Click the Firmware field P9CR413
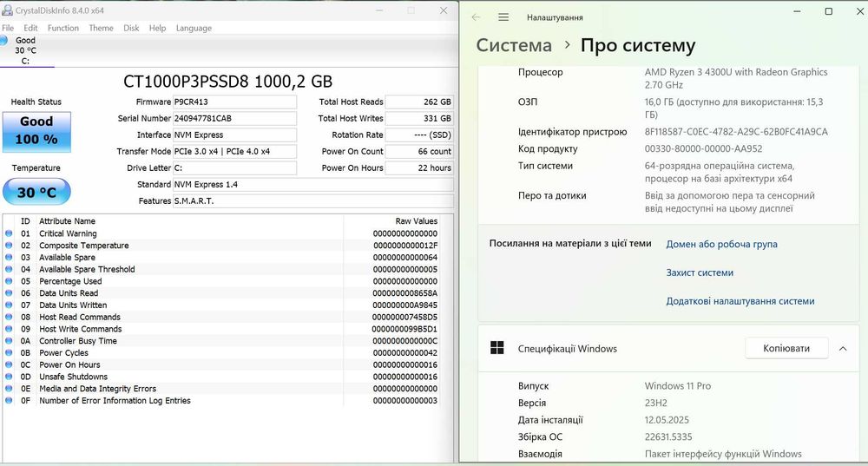The image size is (868, 466). [234, 102]
